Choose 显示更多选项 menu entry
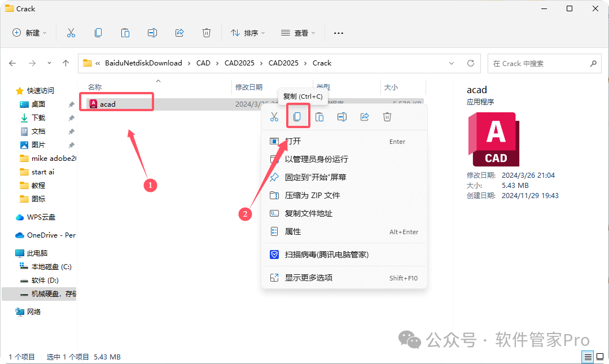Screen dimensions: 609x364 (x=344, y=278)
